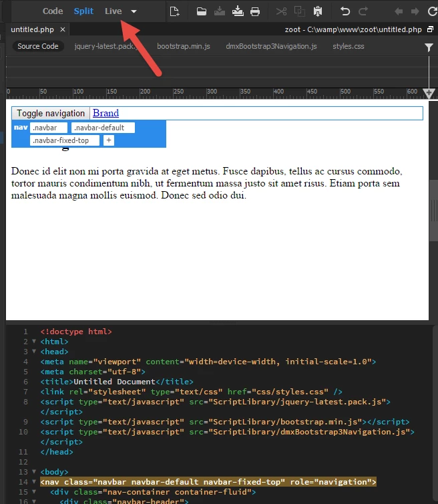Viewport: 438px width, 504px height.
Task: Click the nav element tag label
Action: pyautogui.click(x=21, y=127)
